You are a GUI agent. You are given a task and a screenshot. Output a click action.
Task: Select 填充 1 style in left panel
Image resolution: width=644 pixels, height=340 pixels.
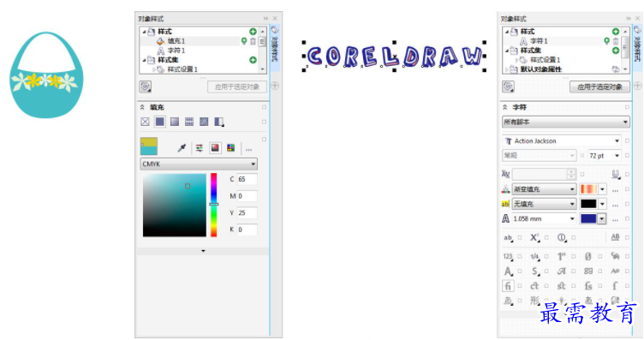coord(176,41)
